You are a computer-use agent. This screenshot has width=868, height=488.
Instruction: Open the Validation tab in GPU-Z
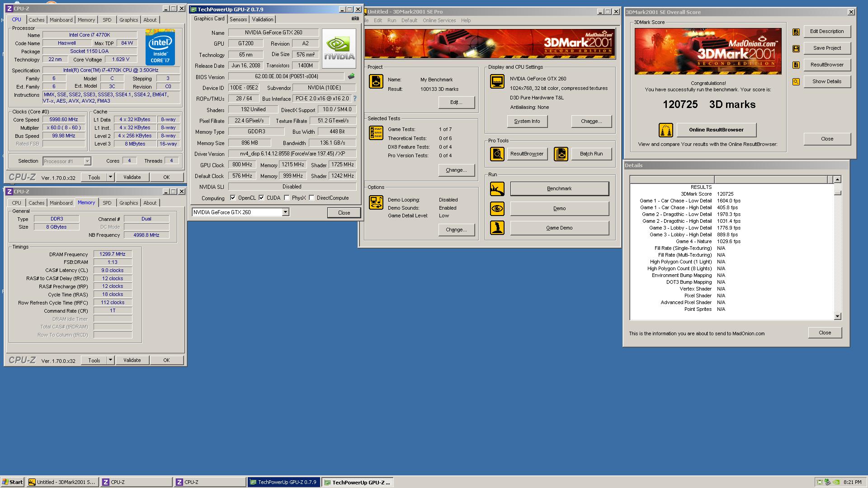(263, 19)
